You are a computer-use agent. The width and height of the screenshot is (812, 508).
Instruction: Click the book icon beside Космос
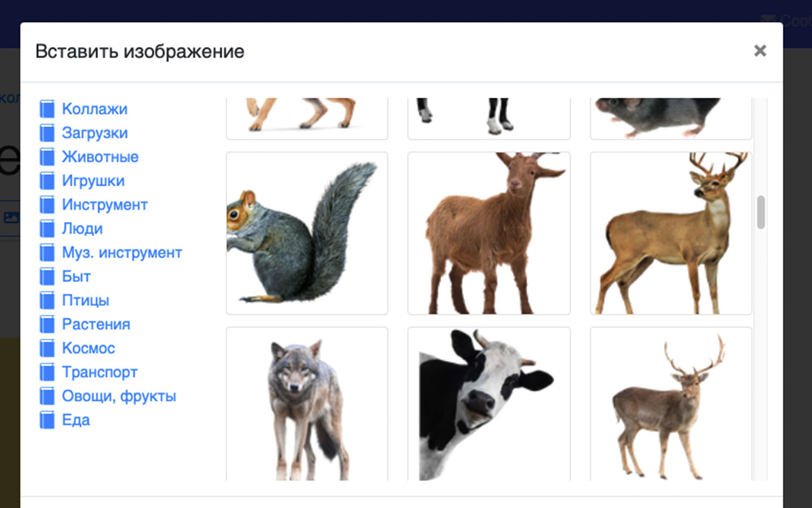(47, 348)
